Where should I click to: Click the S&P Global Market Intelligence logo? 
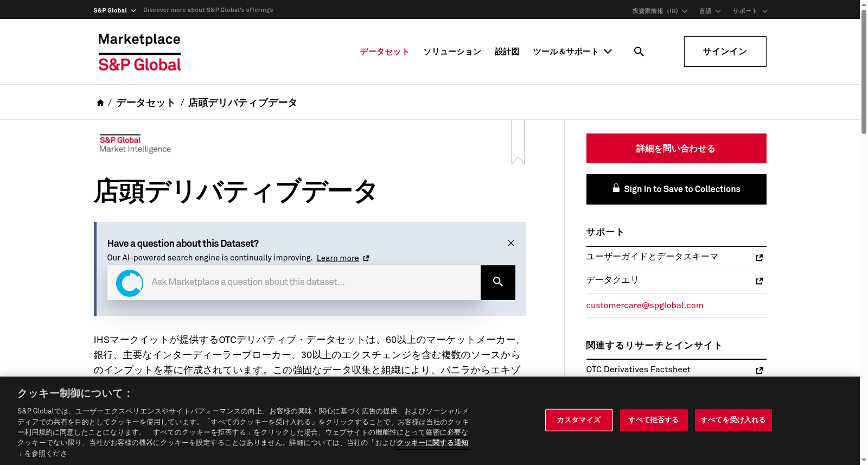135,144
